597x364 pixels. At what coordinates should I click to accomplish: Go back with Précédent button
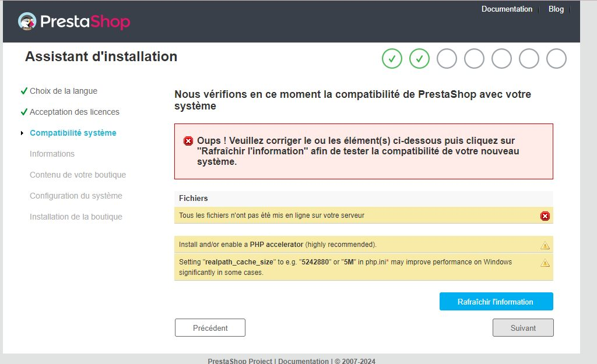210,328
